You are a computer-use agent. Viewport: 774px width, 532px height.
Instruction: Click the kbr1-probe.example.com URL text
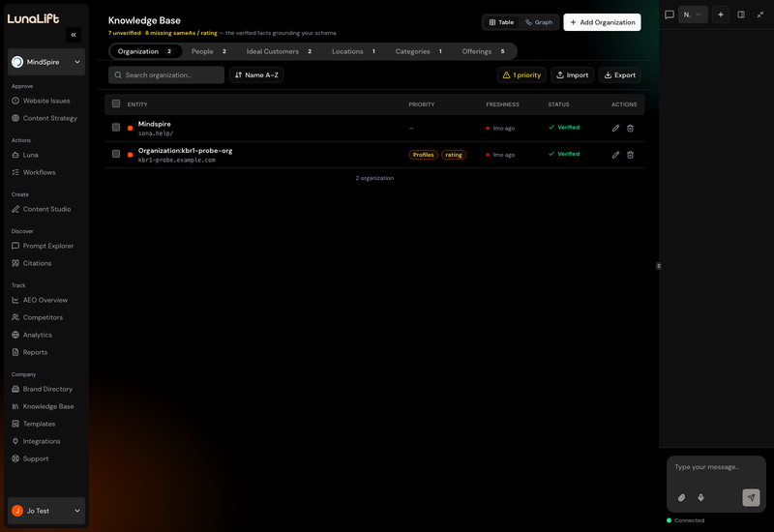177,160
